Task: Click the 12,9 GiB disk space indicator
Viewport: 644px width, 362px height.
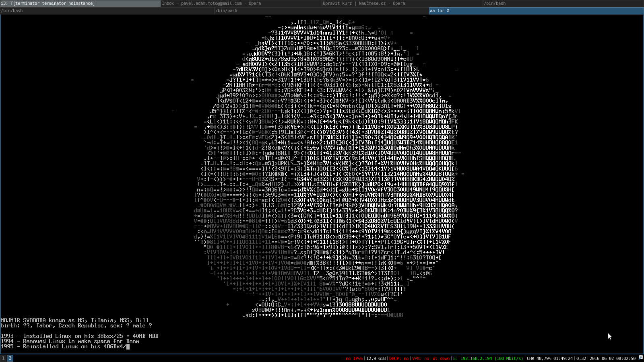Action: (x=376, y=358)
